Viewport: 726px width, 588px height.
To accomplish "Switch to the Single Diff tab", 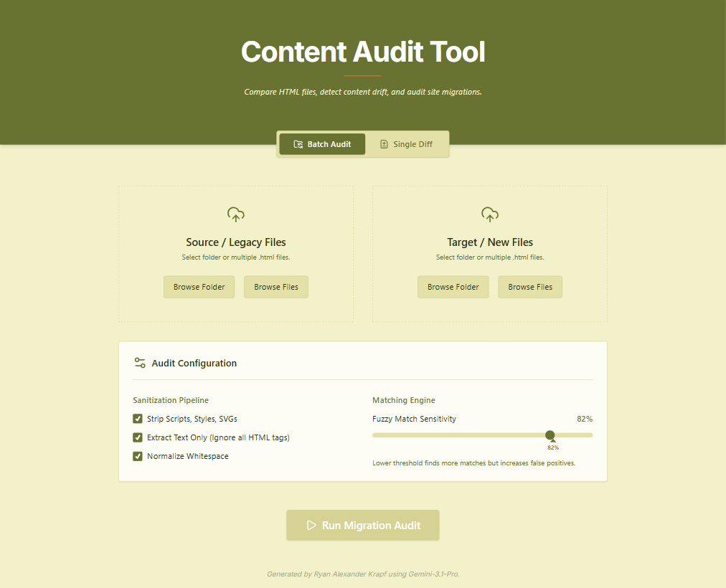I will pos(406,144).
